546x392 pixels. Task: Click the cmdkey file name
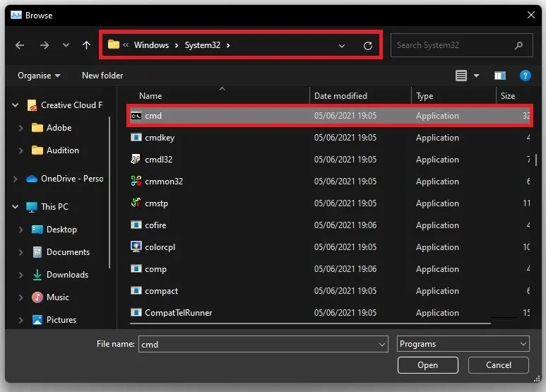[160, 138]
